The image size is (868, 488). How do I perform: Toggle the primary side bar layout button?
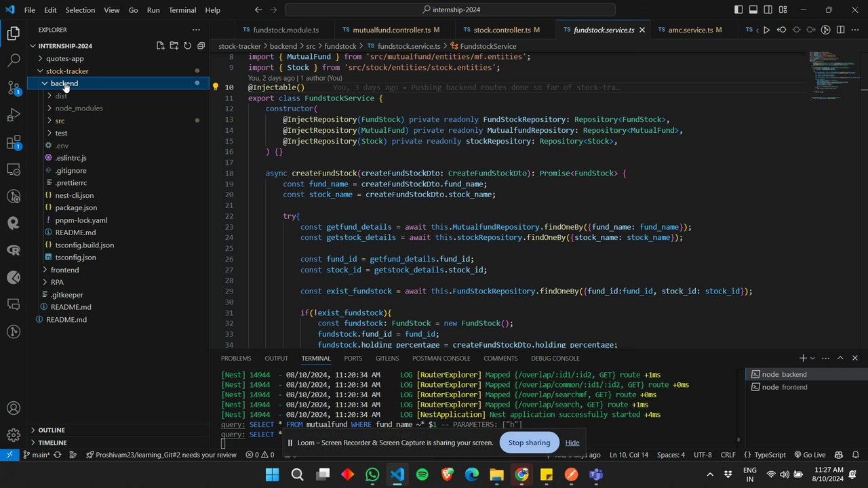tap(738, 10)
